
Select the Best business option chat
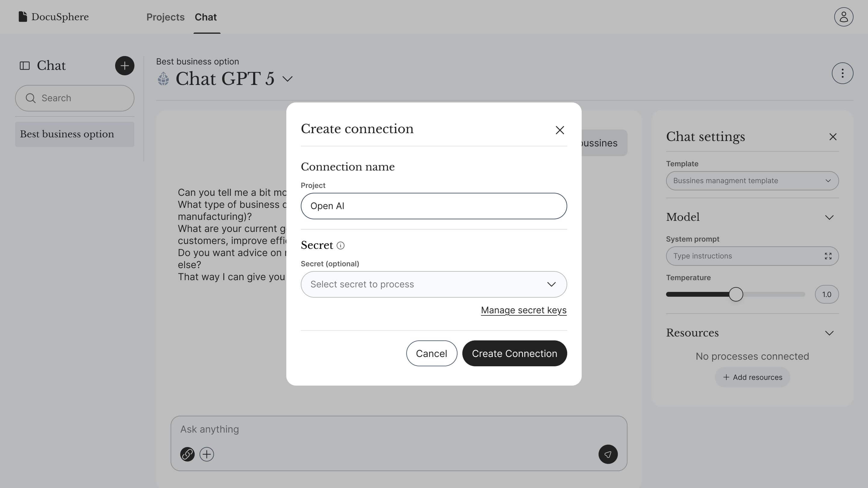pyautogui.click(x=74, y=134)
